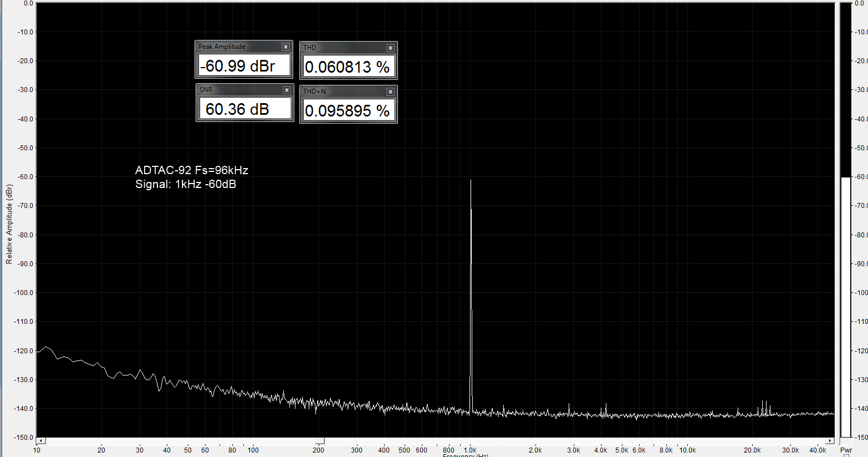Screen dimensions: 868x457
Task: Close the Peak Amplitude meter panel
Action: (285, 47)
